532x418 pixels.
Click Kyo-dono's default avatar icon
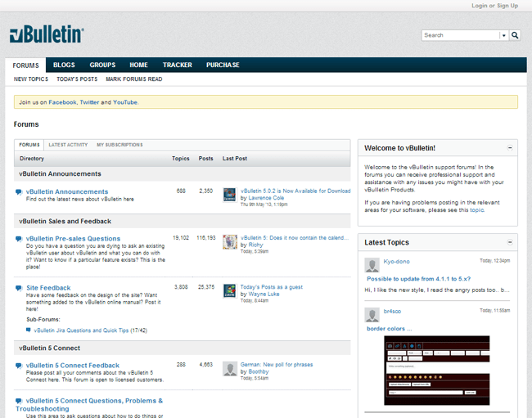[372, 265]
